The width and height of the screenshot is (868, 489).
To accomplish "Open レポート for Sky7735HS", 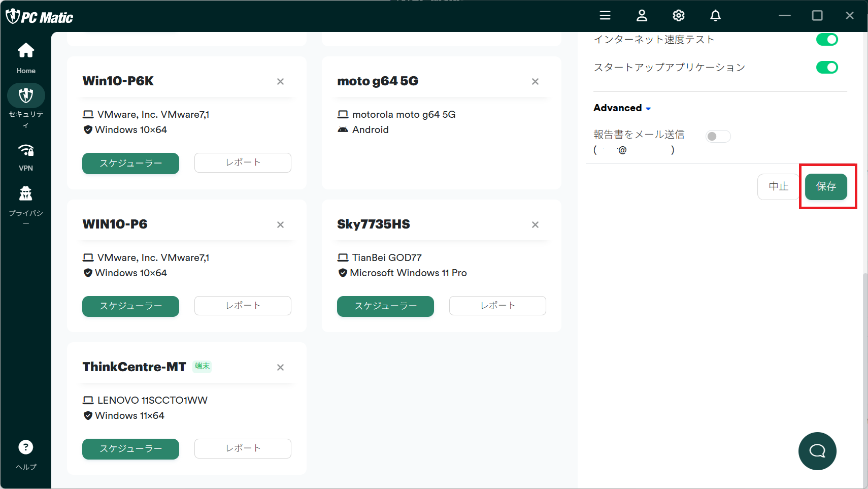I will pos(497,306).
